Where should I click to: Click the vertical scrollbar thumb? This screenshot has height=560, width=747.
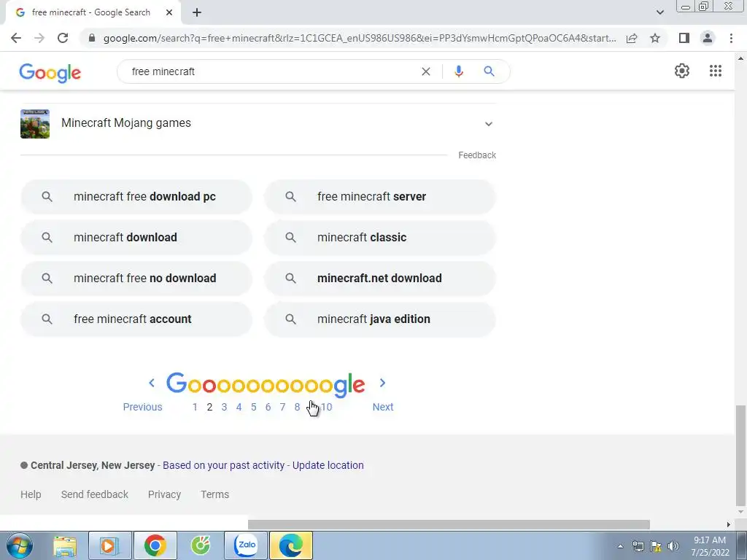pyautogui.click(x=740, y=456)
